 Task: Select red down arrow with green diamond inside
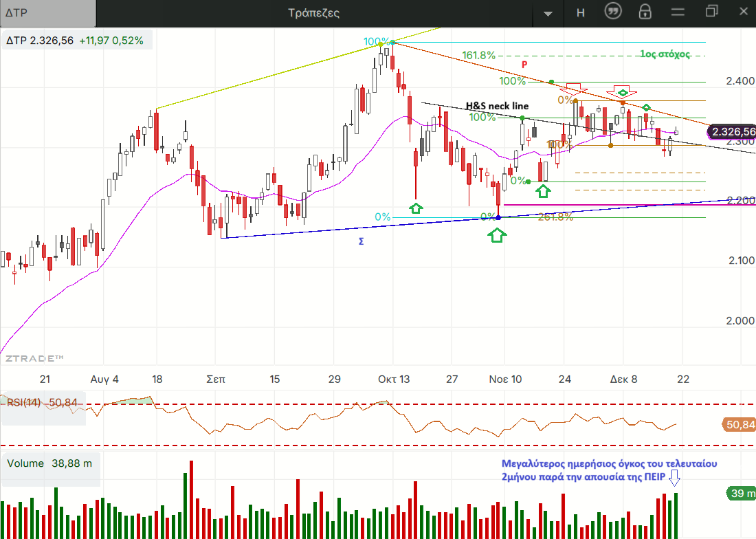pos(622,91)
